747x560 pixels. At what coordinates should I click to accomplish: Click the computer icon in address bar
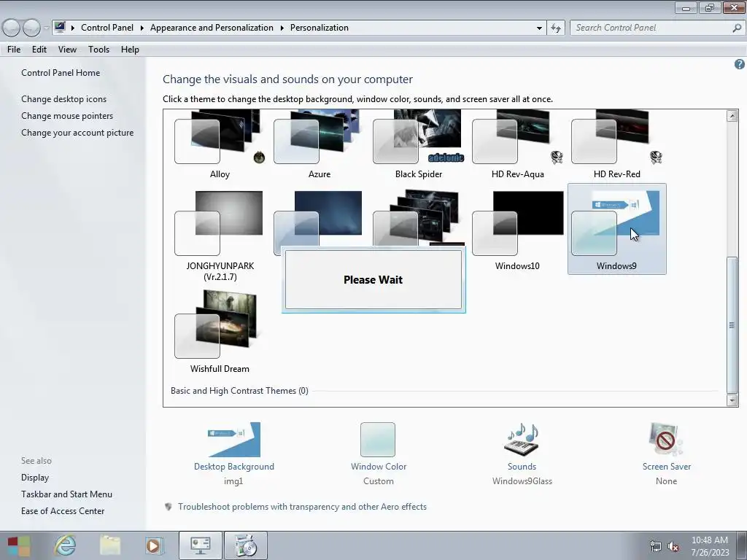(x=60, y=28)
